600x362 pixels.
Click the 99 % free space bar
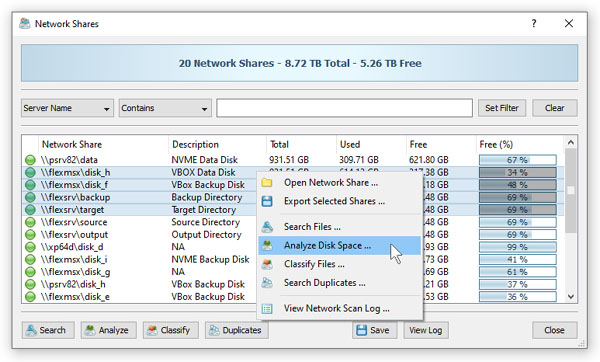tap(518, 247)
